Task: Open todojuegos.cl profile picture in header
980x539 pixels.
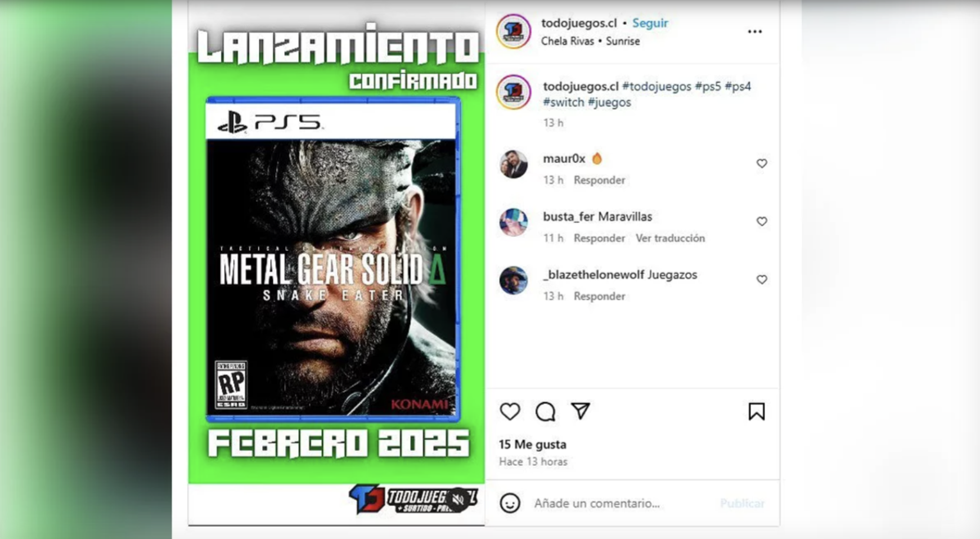Action: click(x=514, y=32)
